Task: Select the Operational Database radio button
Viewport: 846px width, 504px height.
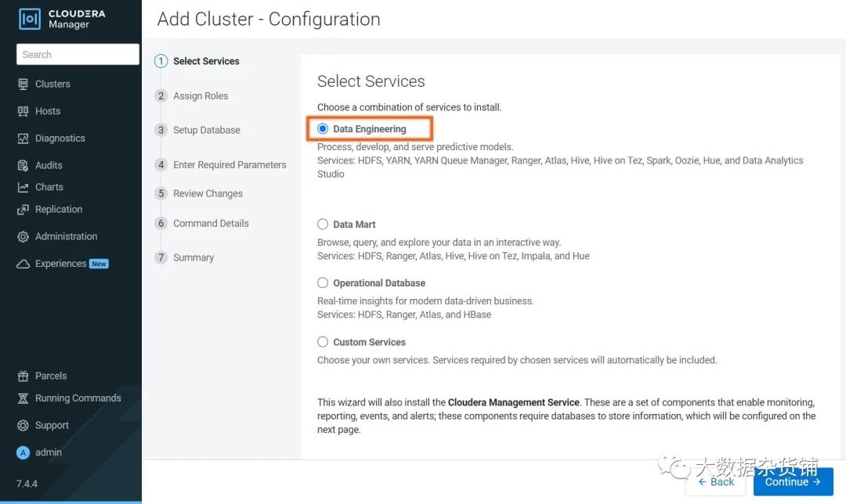Action: (323, 283)
